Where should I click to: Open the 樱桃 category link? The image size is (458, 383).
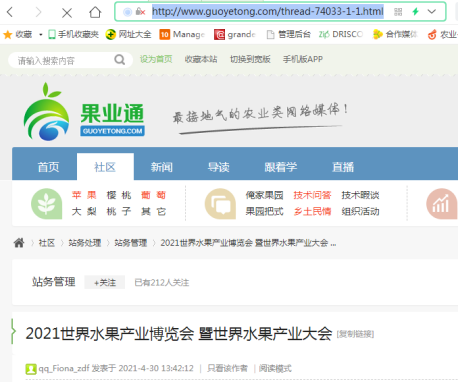coord(119,195)
